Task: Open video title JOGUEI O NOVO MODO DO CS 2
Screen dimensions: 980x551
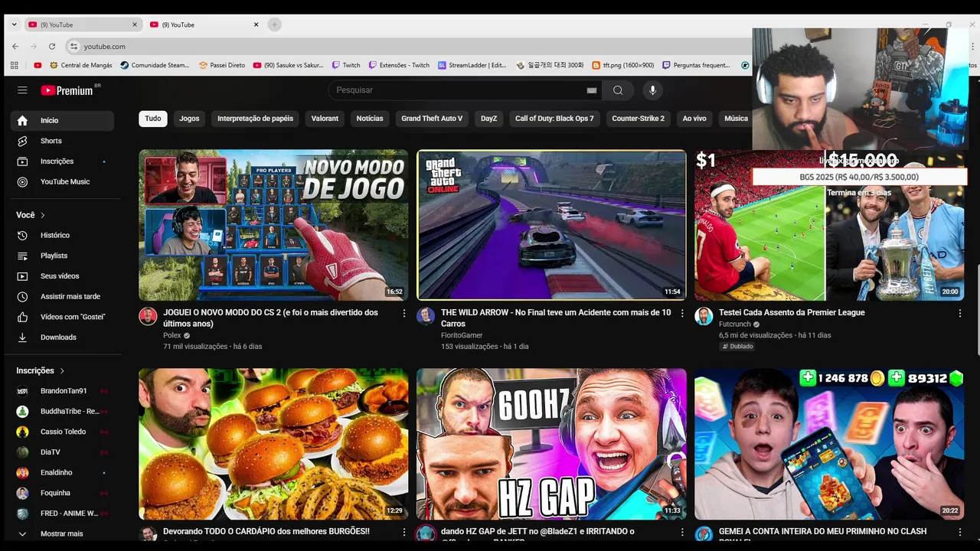Action: [270, 318]
